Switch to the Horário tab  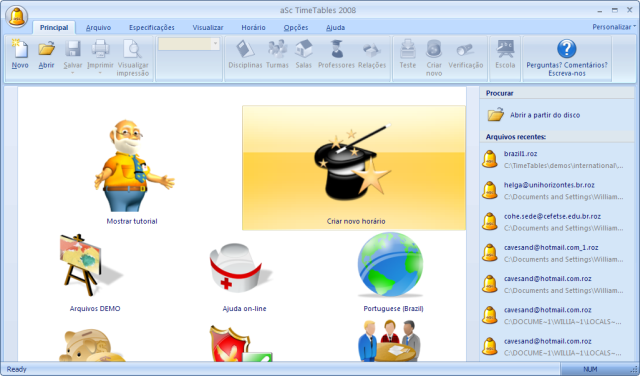(x=253, y=27)
